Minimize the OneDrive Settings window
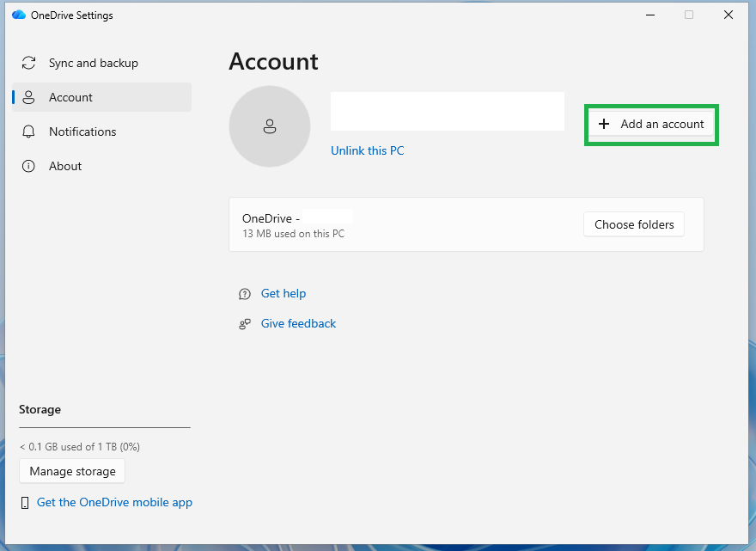 pos(650,15)
